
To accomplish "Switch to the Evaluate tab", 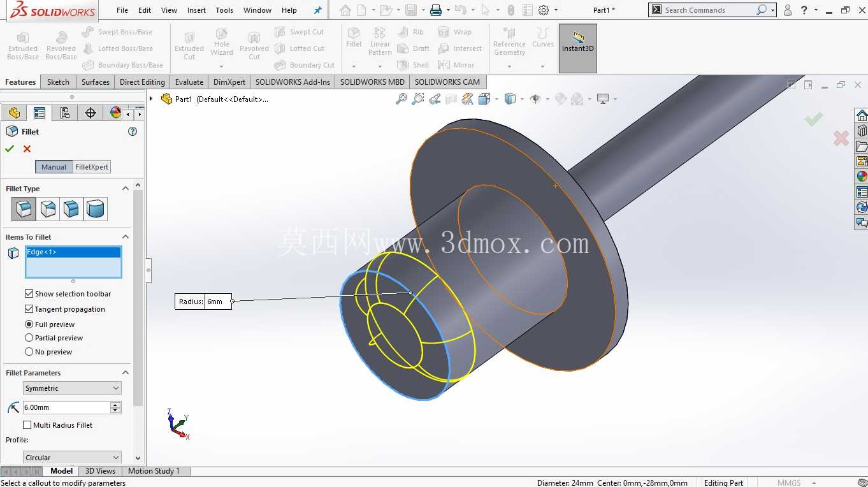I will [x=189, y=82].
